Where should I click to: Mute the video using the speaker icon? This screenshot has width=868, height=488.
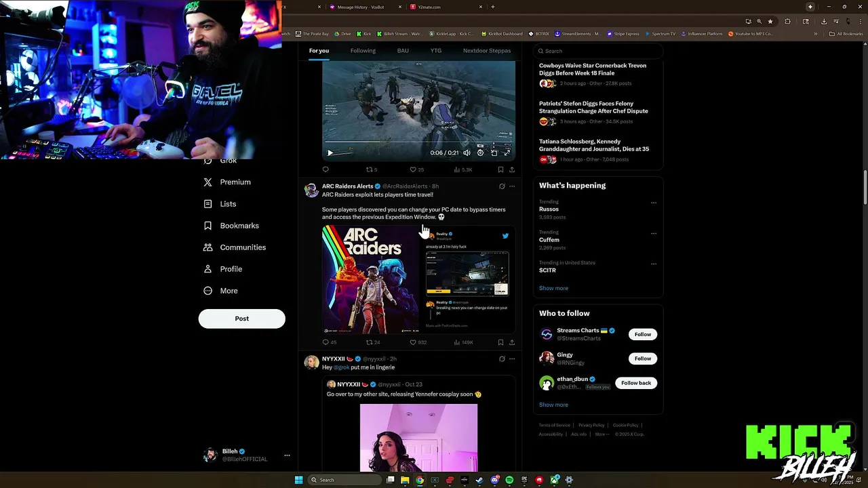click(x=467, y=152)
